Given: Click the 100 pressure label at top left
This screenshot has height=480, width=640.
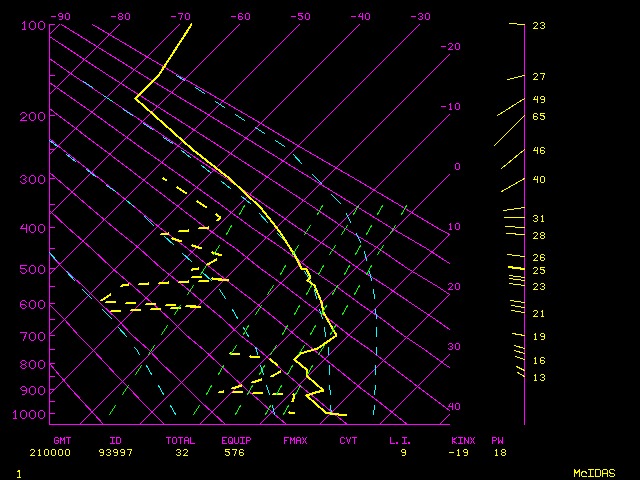Looking at the screenshot, I should click(x=33, y=25).
